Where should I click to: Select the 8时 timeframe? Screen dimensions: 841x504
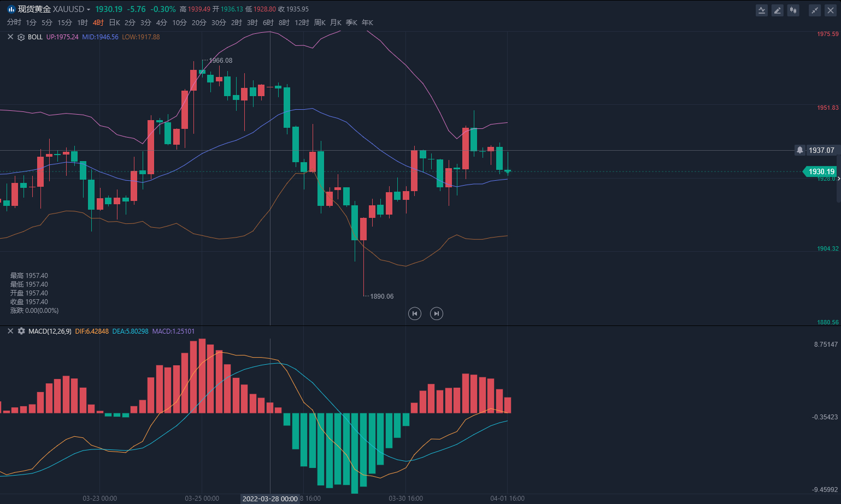(x=284, y=22)
